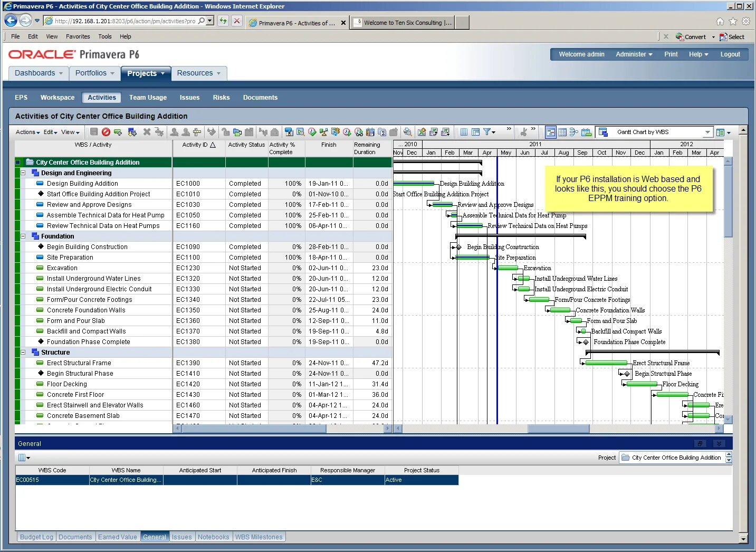Open the Dashboards tab
Viewport: 756px width, 552px height.
coord(39,73)
